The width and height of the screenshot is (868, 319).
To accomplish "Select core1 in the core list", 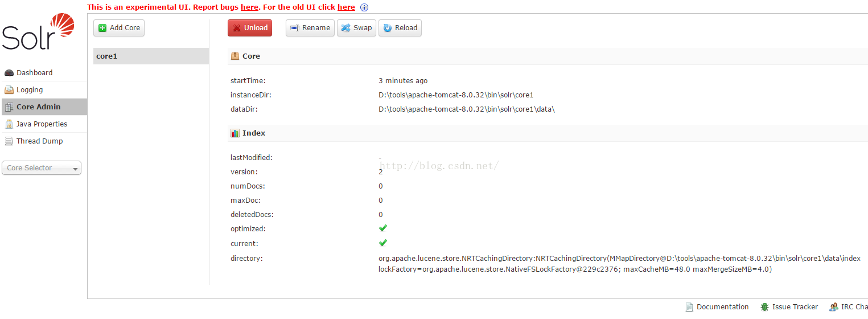I will [151, 56].
